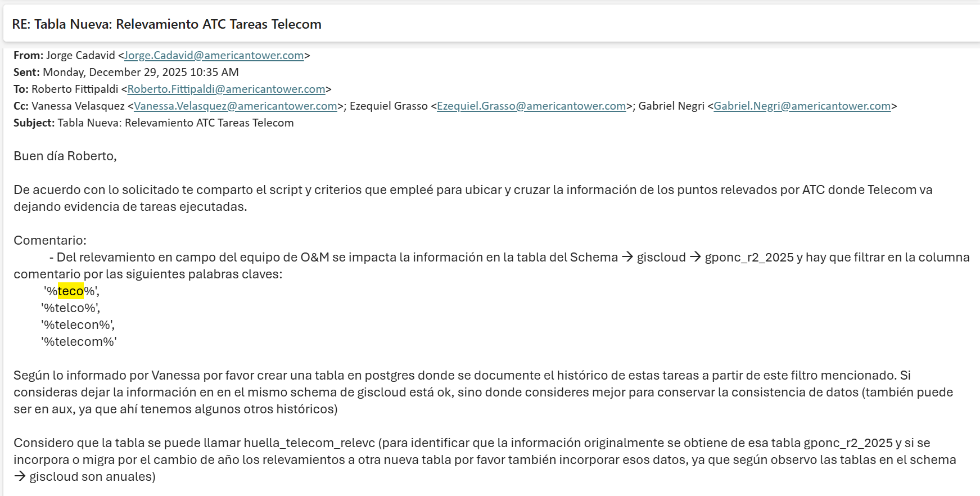
Task: Click the Comentario: heading
Action: (50, 241)
